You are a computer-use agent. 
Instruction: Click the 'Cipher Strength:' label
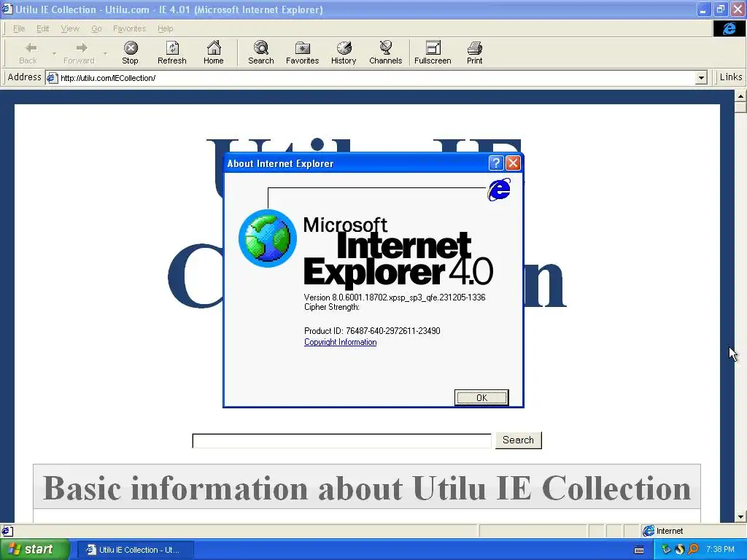click(332, 307)
